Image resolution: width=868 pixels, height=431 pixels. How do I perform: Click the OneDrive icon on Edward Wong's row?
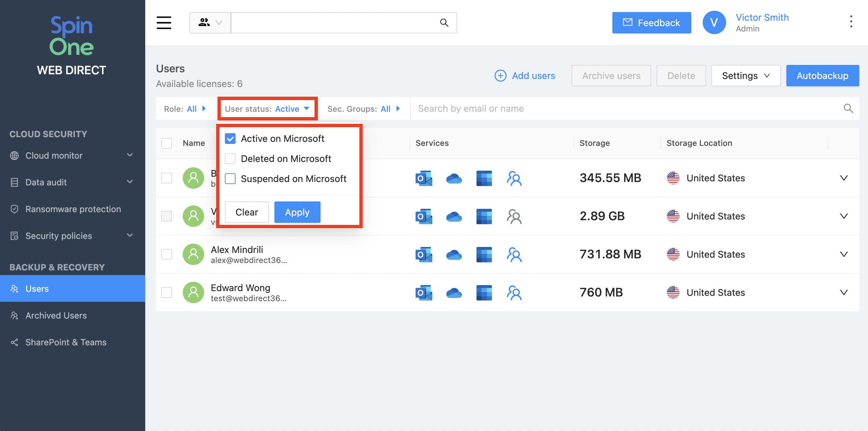[x=454, y=292]
